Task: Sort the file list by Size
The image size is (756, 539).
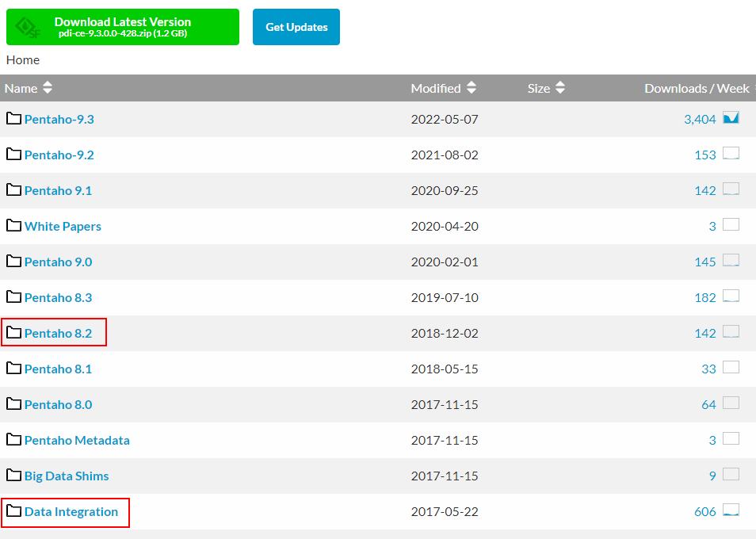Action: click(x=546, y=88)
